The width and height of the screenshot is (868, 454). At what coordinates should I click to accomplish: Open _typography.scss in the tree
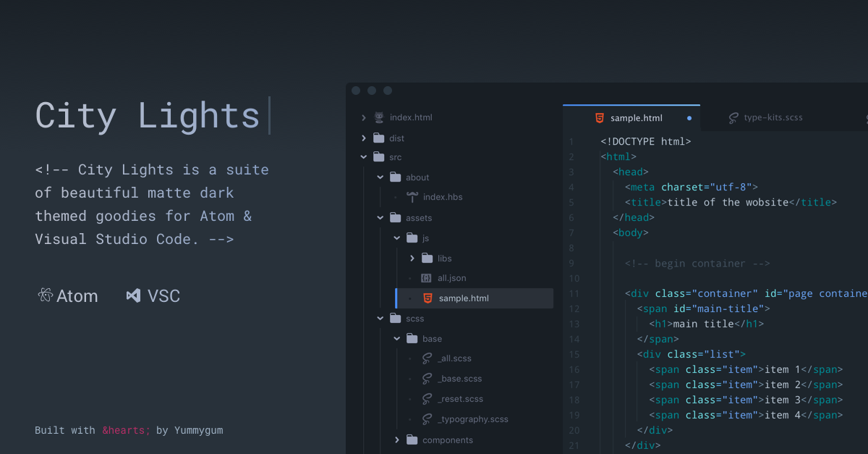[473, 419]
